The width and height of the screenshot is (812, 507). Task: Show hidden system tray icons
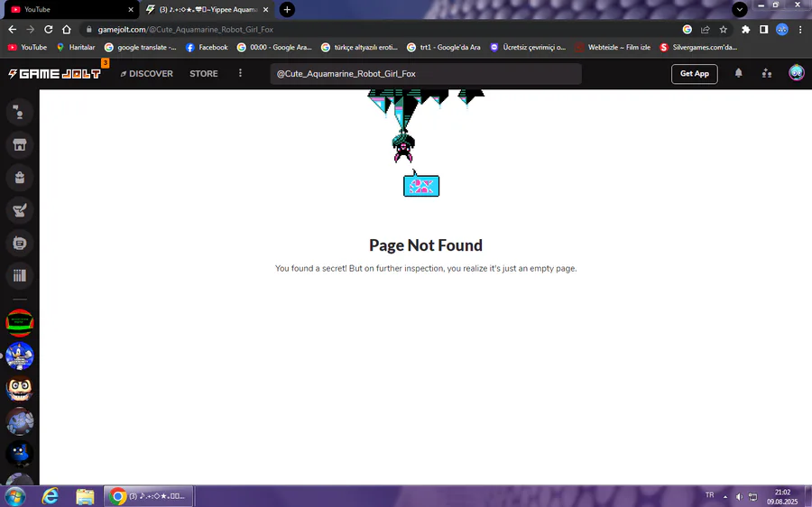pos(725,497)
